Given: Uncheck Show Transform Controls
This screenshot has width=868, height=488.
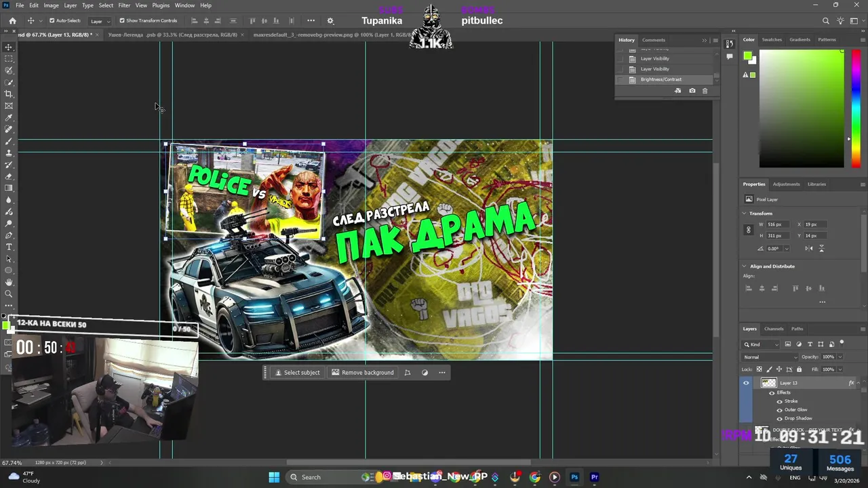Looking at the screenshot, I should tap(122, 20).
